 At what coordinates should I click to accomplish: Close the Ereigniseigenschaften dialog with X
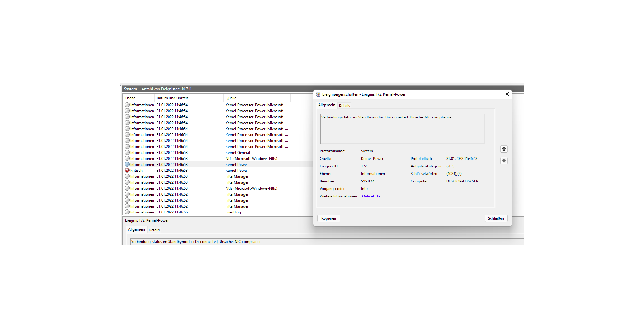point(507,94)
